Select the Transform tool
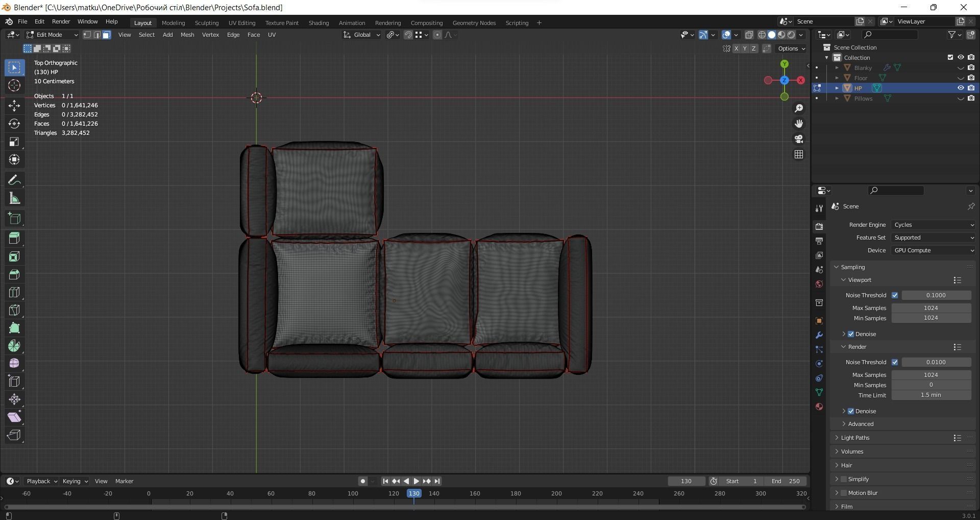The height and width of the screenshot is (520, 980). pyautogui.click(x=14, y=159)
